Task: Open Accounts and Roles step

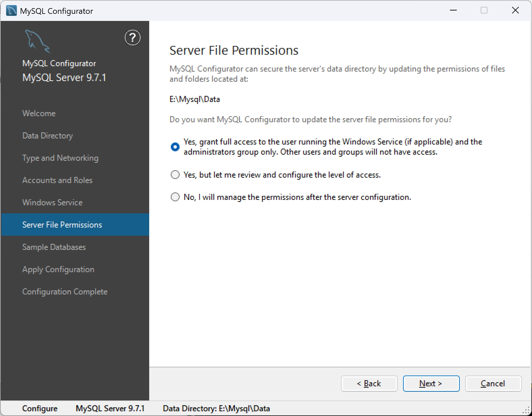Action: pos(57,180)
